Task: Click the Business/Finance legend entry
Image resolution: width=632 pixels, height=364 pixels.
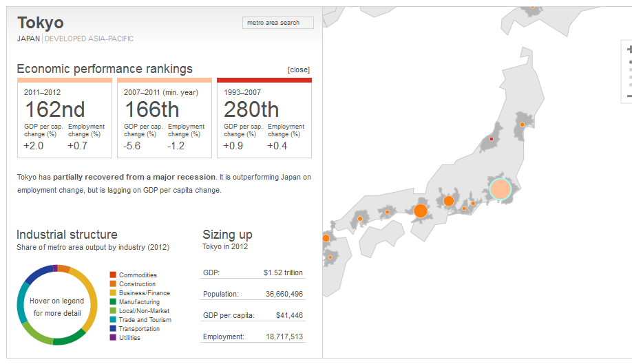Action: tap(144, 293)
